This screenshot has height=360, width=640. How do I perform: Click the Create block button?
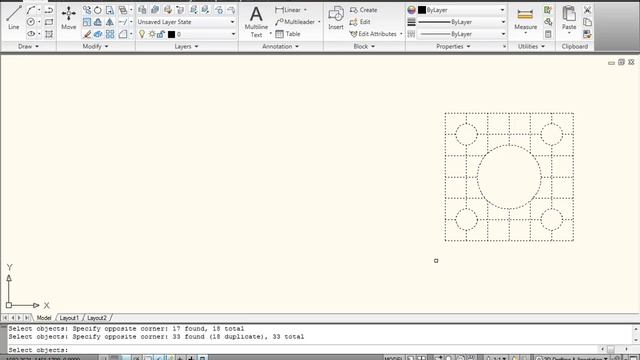click(364, 10)
